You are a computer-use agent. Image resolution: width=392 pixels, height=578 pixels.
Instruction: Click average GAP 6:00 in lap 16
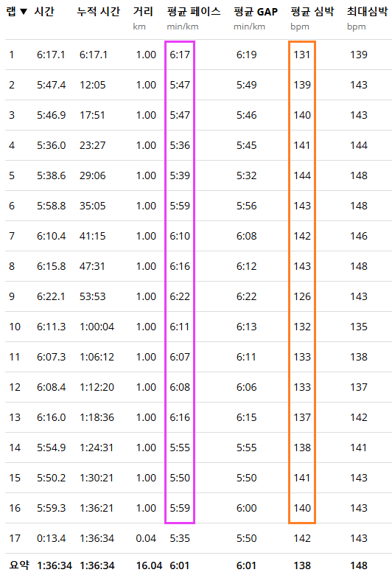click(246, 508)
